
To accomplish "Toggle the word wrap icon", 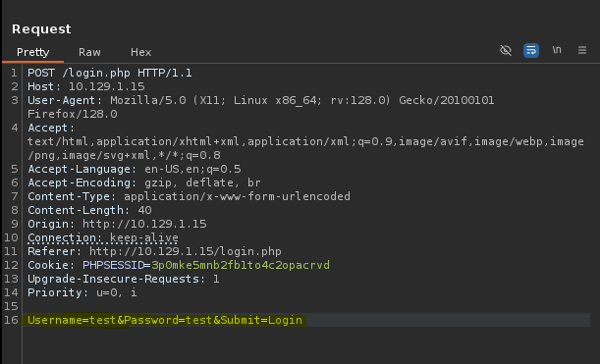I will click(531, 50).
